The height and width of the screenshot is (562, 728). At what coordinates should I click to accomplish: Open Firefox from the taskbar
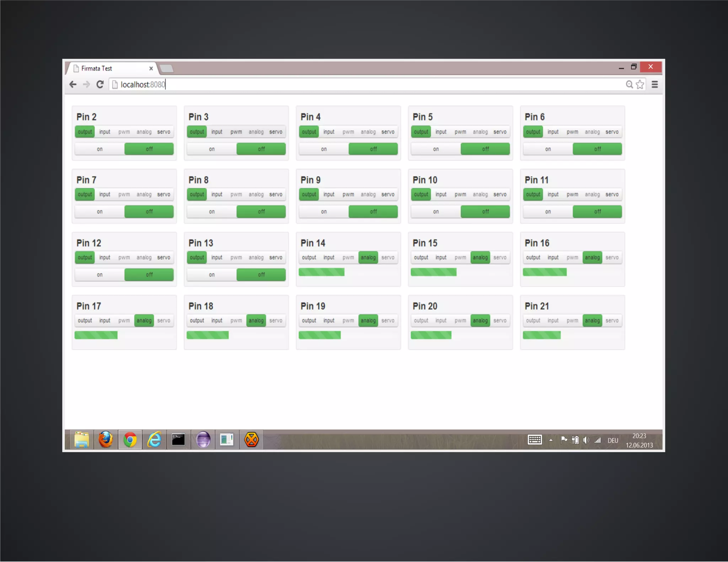(x=106, y=440)
